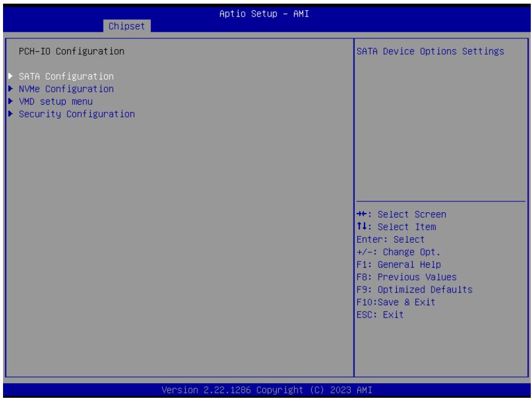Click the +/-: Change Opt. hint
Viewport: 532px width, 399px height.
[398, 252]
